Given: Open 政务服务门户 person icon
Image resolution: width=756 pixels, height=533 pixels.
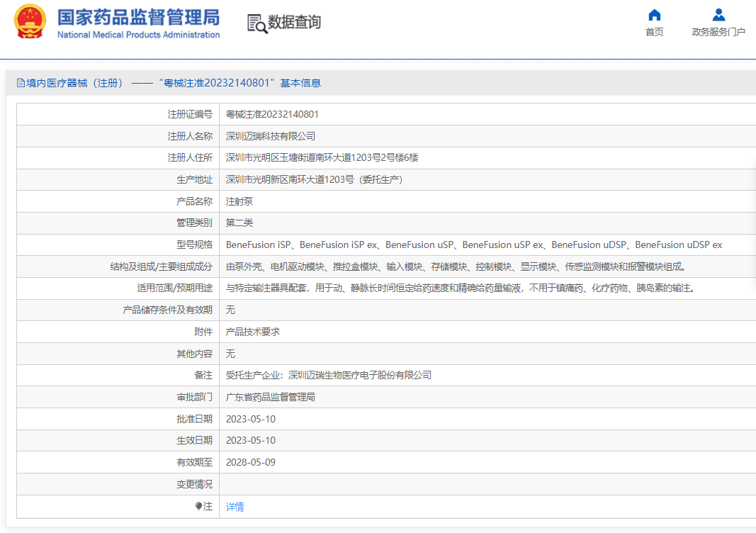Looking at the screenshot, I should (x=718, y=15).
